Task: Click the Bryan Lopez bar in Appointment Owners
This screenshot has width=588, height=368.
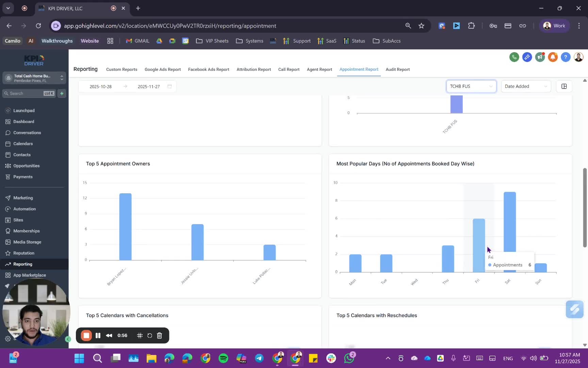Action: [125, 227]
